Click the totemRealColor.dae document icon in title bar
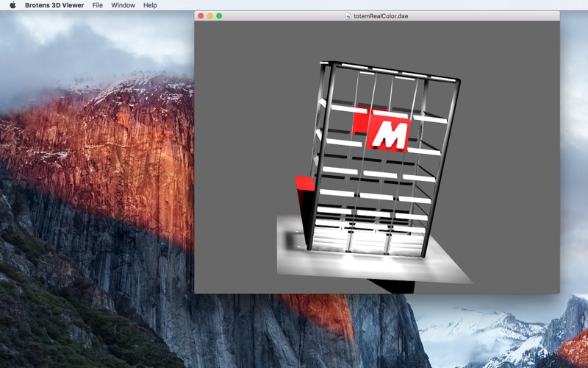 click(348, 15)
